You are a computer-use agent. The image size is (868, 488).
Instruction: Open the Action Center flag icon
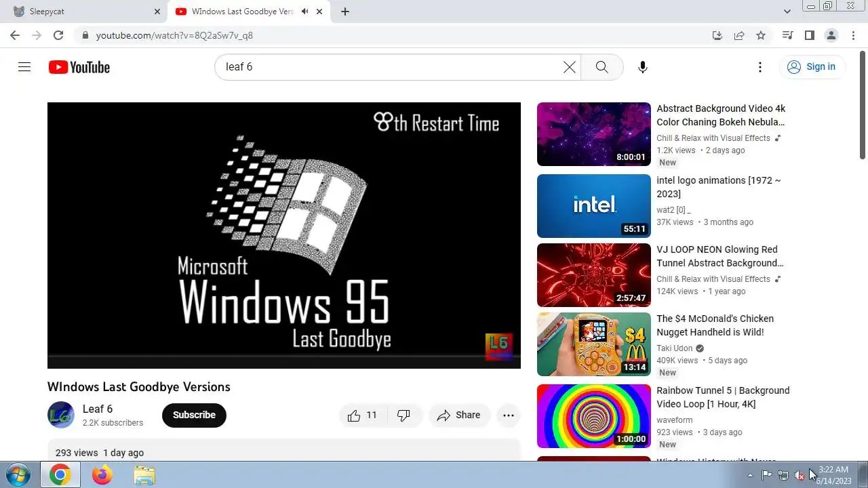[x=767, y=475]
